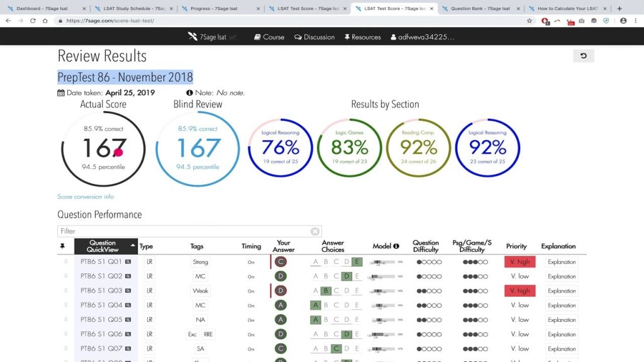Click the pin icon in the table header
The image size is (644, 362).
click(62, 246)
